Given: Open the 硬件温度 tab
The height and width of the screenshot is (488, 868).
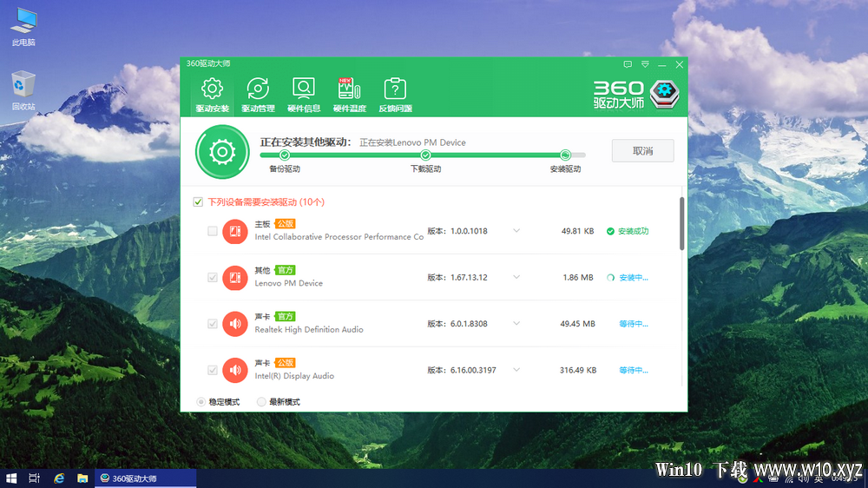Looking at the screenshot, I should coord(349,96).
